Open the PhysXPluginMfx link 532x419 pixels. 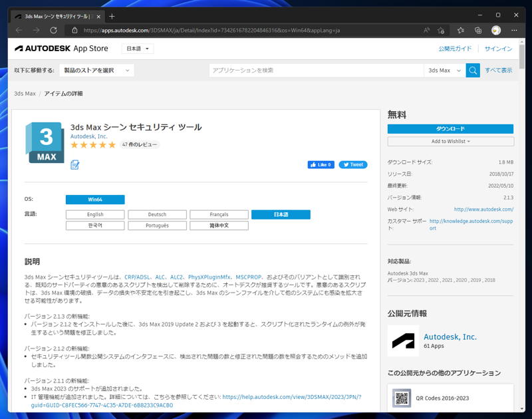click(x=209, y=277)
